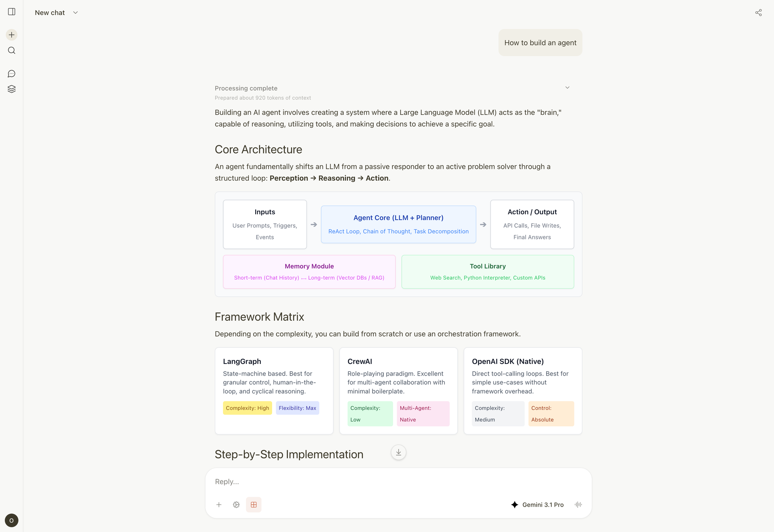The height and width of the screenshot is (532, 774).
Task: Add attachment with plus icon in composer
Action: point(219,505)
